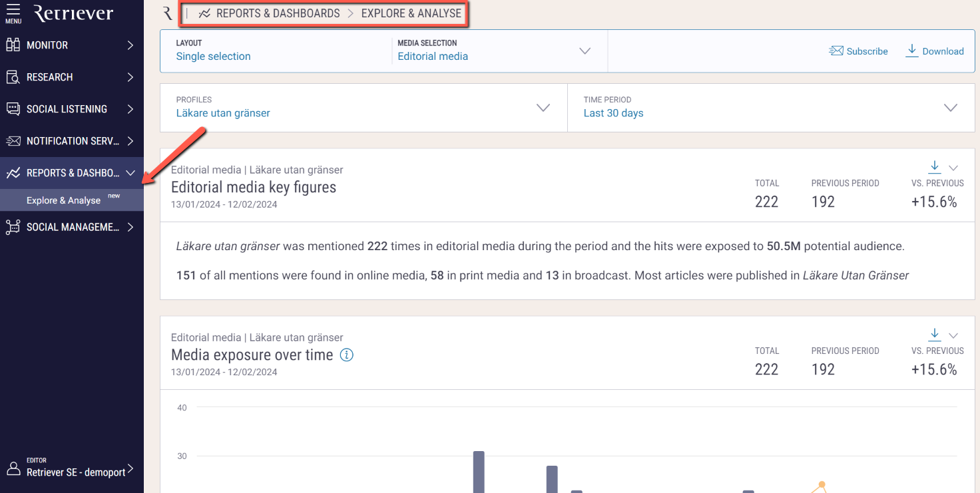The image size is (980, 493).
Task: Click the account chevron next to demoport
Action: [130, 468]
